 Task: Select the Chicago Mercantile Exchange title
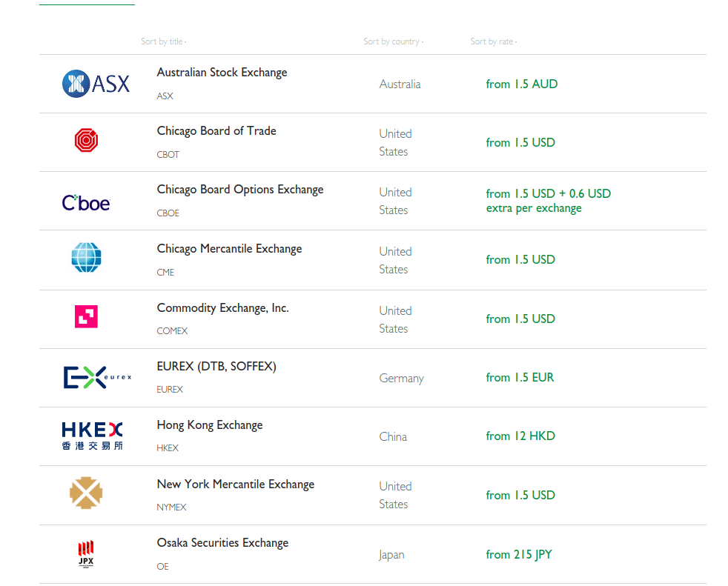[229, 249]
